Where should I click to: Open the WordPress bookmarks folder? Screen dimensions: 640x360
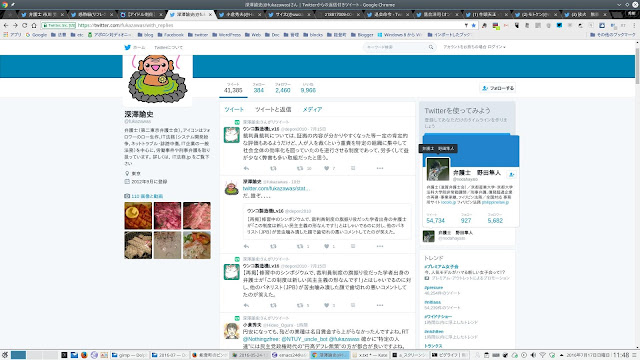tap(227, 35)
